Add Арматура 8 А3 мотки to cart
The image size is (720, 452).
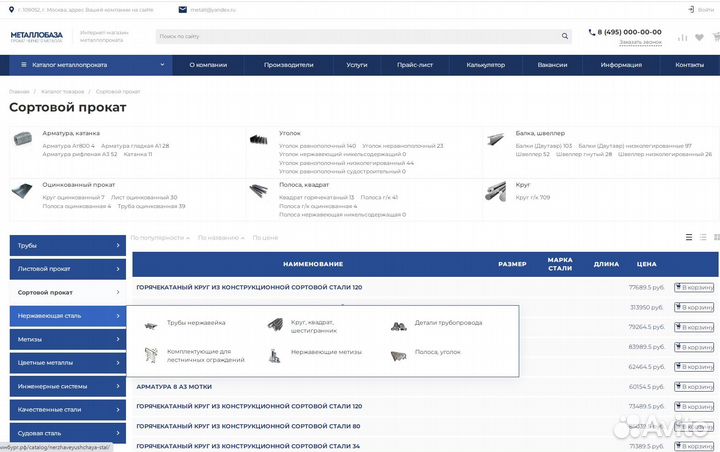[x=694, y=386]
